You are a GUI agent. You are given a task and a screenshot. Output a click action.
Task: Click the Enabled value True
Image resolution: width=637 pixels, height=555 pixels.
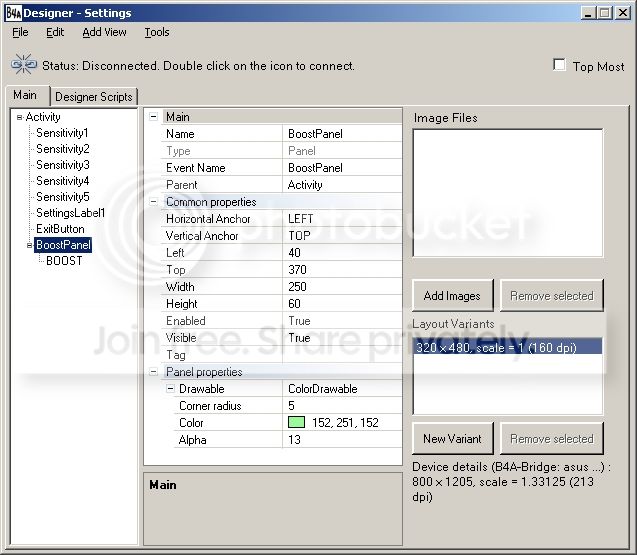342,321
